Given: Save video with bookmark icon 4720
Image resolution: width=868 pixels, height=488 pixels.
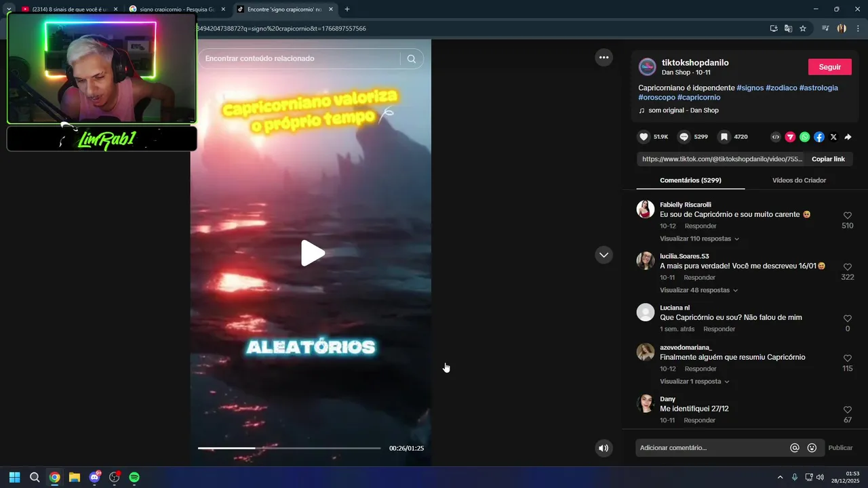Looking at the screenshot, I should pyautogui.click(x=724, y=137).
